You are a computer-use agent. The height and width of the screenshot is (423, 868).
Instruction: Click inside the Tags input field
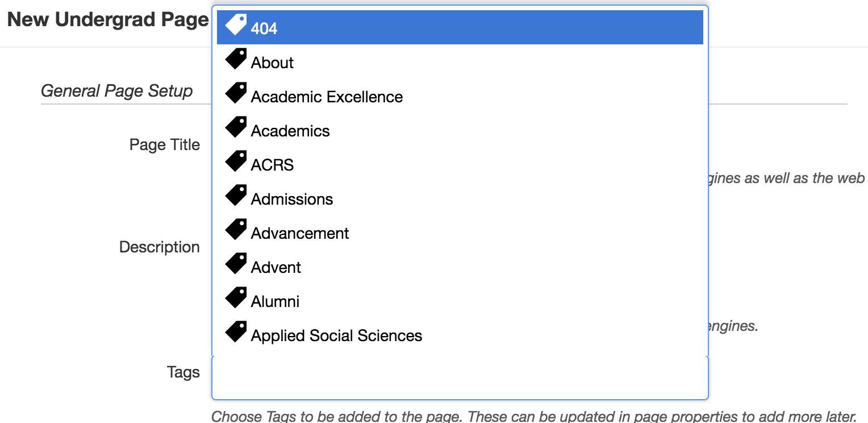click(459, 378)
